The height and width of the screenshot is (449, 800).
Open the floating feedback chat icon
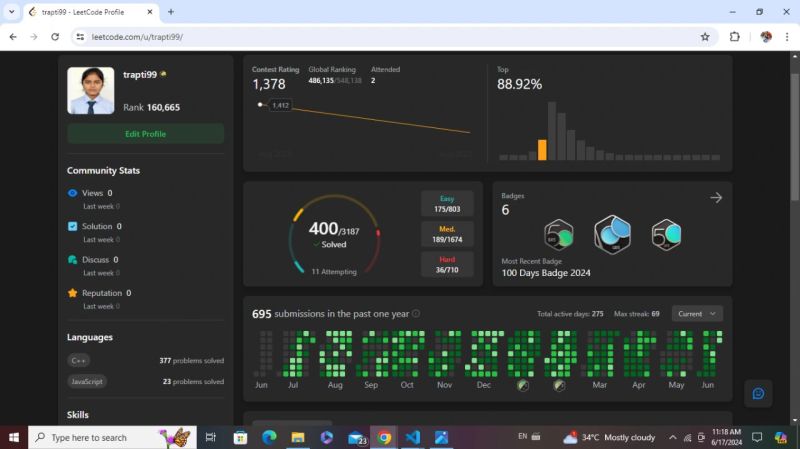[758, 393]
